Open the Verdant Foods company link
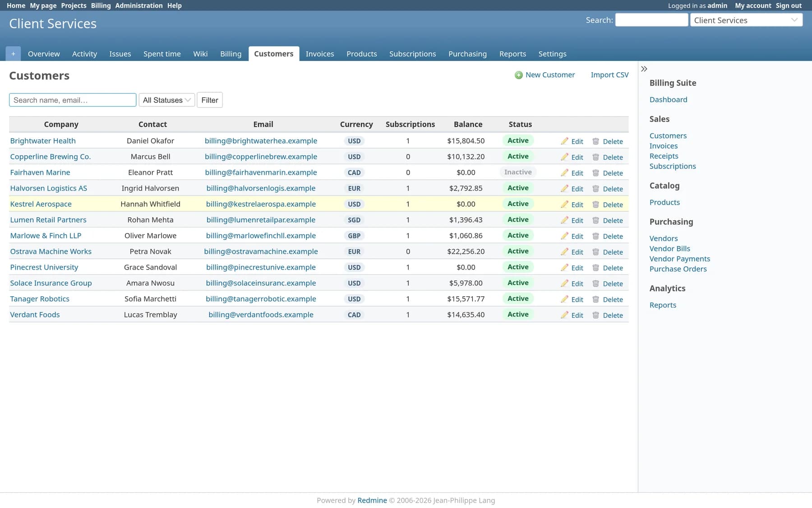This screenshot has height=508, width=812. [35, 315]
